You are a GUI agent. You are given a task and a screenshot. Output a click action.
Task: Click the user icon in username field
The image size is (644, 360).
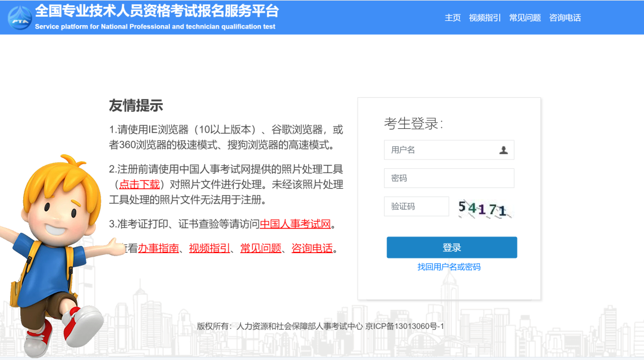[x=505, y=150]
